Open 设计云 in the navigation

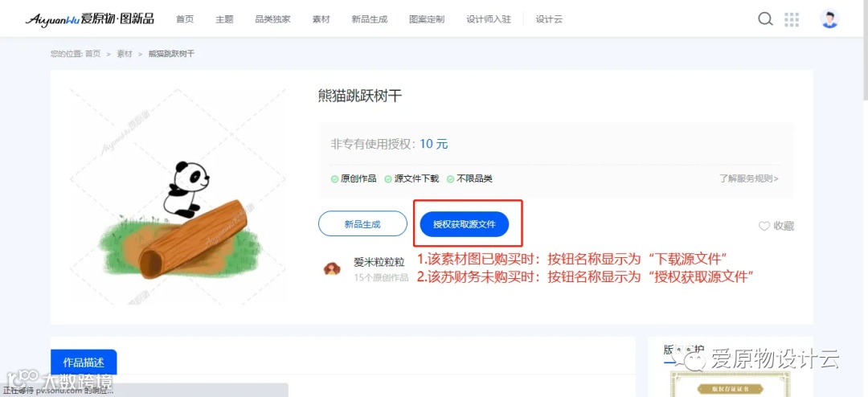(549, 19)
